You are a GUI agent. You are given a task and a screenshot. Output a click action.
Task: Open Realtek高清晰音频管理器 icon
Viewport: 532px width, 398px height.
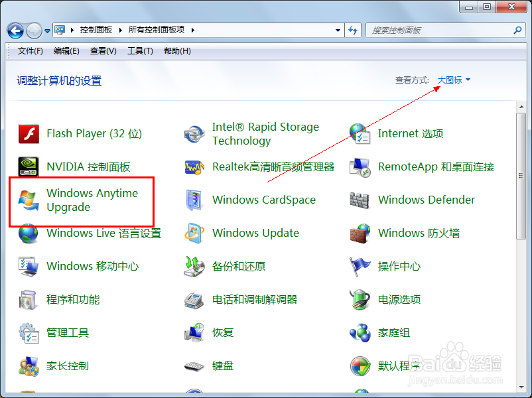pyautogui.click(x=194, y=166)
